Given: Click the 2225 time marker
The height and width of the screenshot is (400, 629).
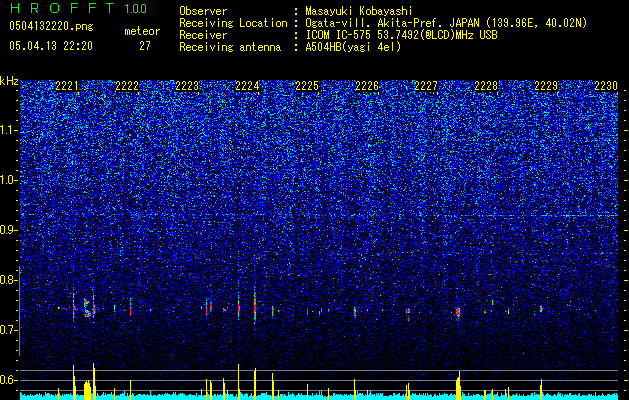Looking at the screenshot, I should (307, 86).
